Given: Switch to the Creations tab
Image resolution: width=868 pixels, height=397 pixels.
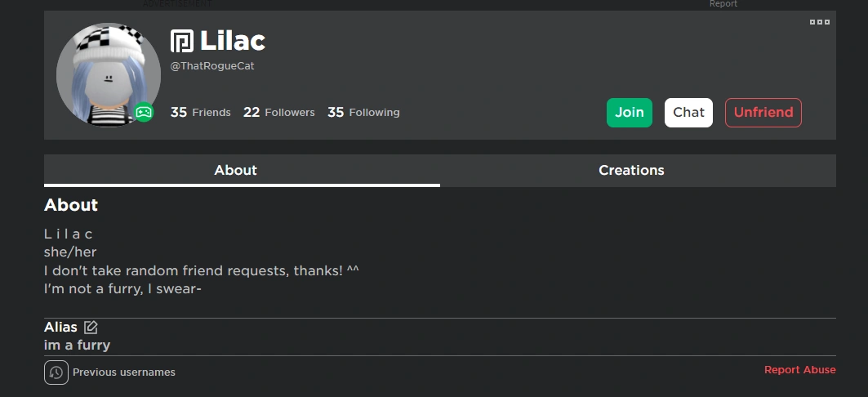Looking at the screenshot, I should click(x=631, y=171).
